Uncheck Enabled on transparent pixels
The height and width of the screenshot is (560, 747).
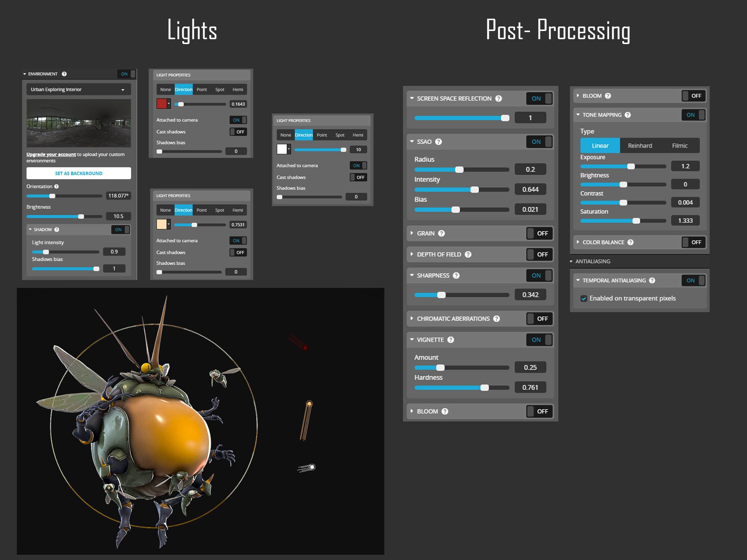pos(584,299)
